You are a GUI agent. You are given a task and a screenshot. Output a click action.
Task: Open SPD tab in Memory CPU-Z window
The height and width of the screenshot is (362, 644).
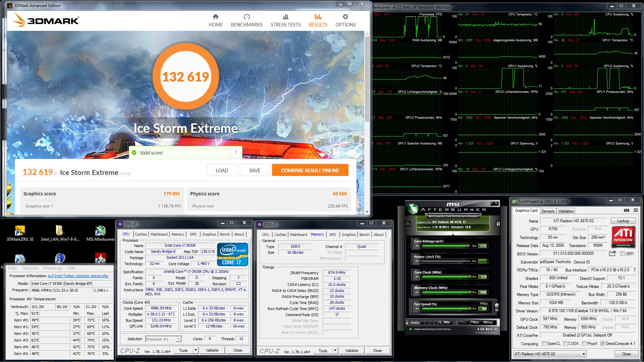click(332, 235)
